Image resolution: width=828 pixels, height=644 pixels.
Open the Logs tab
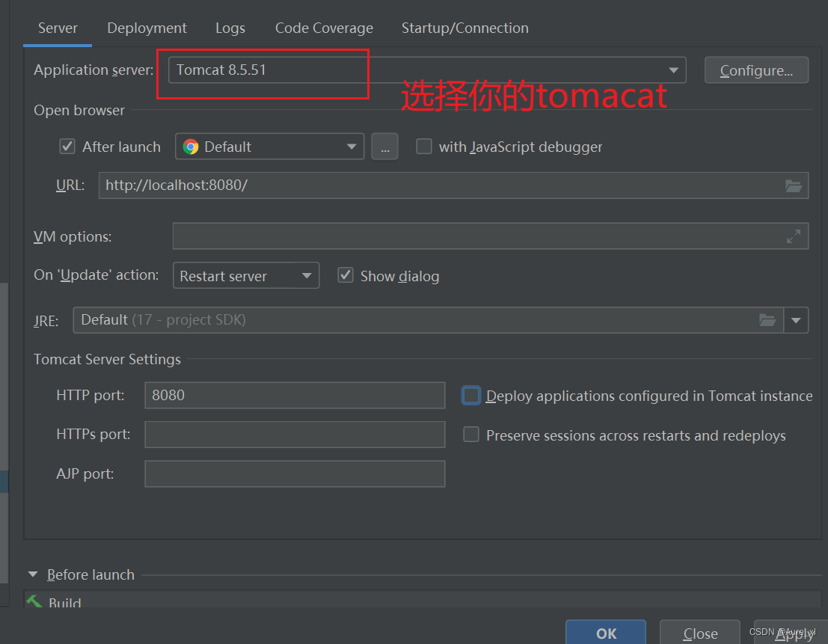[x=230, y=28]
